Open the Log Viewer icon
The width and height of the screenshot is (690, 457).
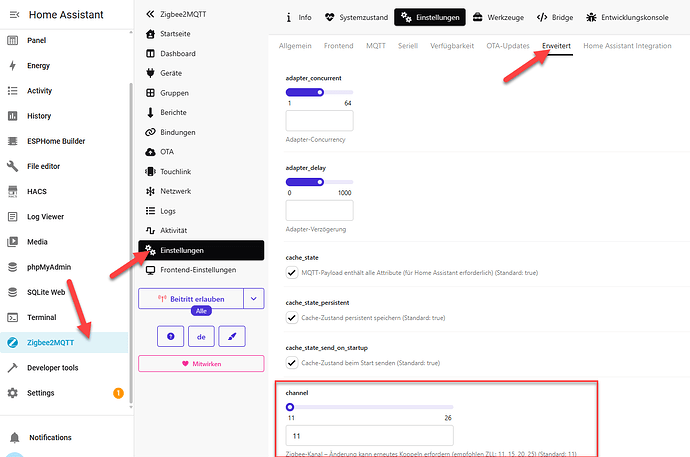[13, 217]
